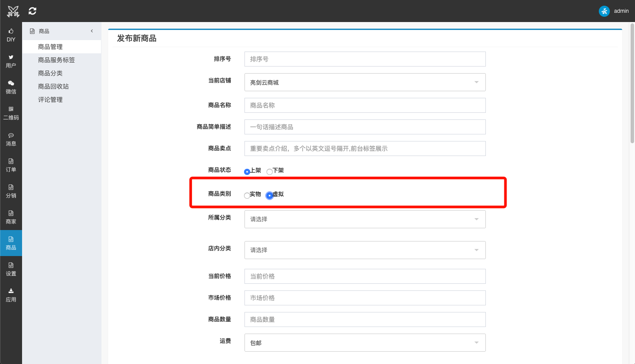Go to 商品管理 menu item

pyautogui.click(x=62, y=47)
